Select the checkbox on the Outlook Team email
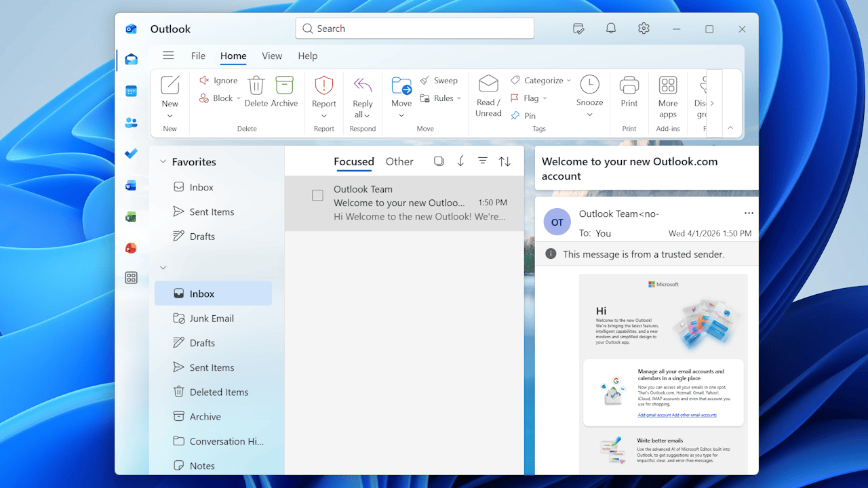The width and height of the screenshot is (868, 488). pos(317,195)
